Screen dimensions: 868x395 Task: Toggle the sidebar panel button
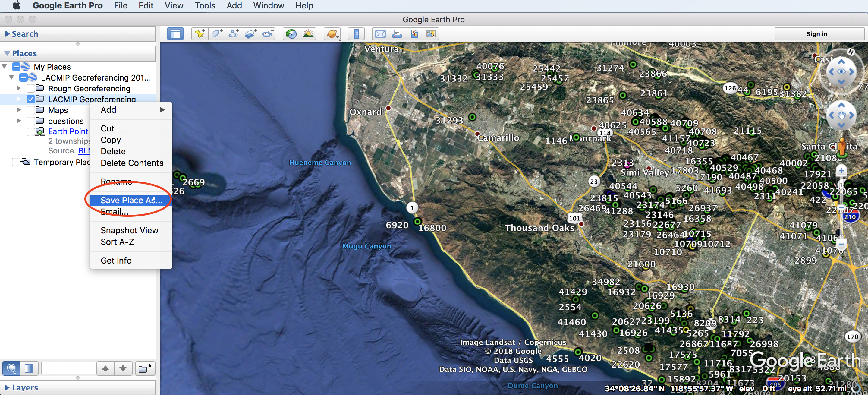[x=175, y=34]
